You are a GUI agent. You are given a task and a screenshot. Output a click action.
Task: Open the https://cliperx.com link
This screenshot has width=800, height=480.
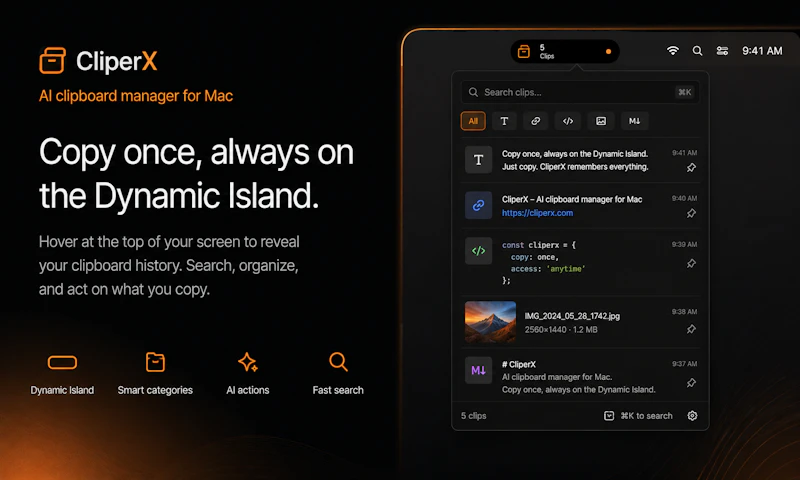pyautogui.click(x=537, y=213)
